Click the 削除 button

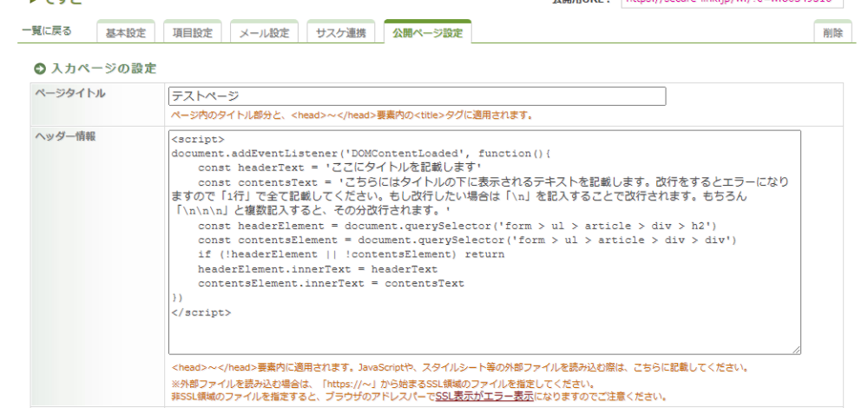834,33
